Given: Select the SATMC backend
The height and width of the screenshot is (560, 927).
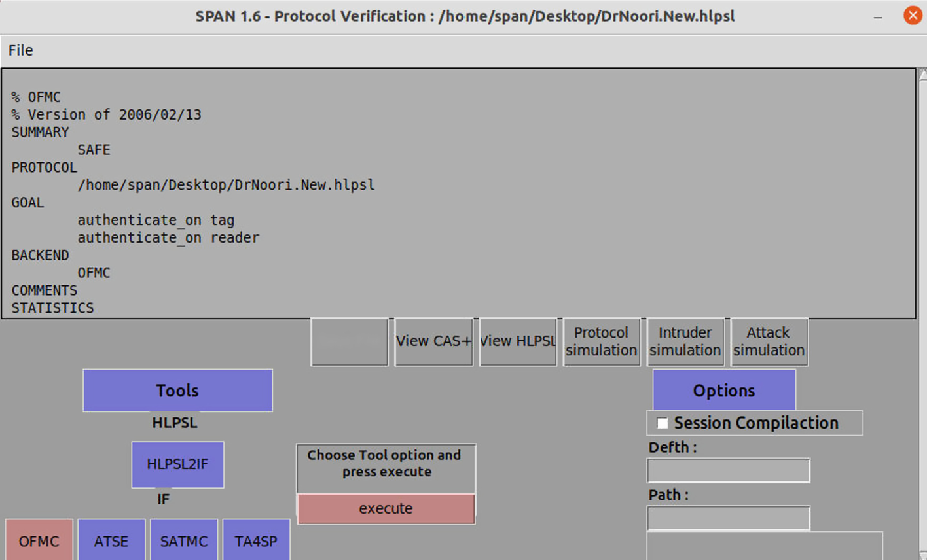Looking at the screenshot, I should (184, 540).
